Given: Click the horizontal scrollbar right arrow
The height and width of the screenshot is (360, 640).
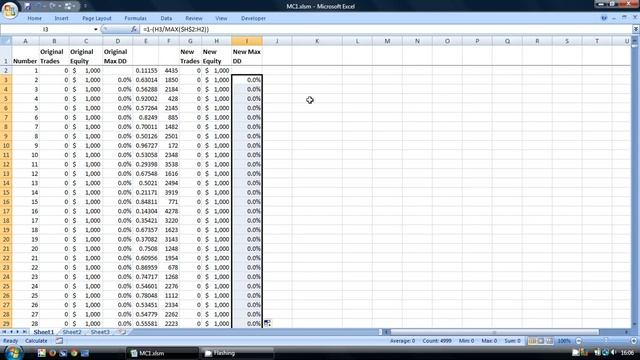Looking at the screenshot, I should (x=627, y=332).
